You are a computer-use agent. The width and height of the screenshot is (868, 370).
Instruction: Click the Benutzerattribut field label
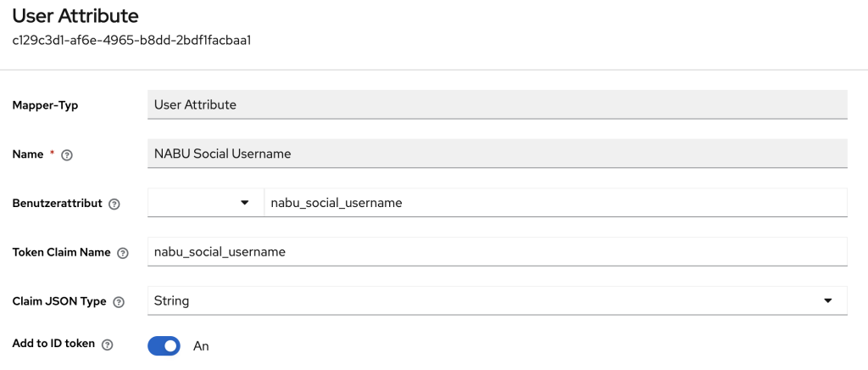pyautogui.click(x=57, y=204)
